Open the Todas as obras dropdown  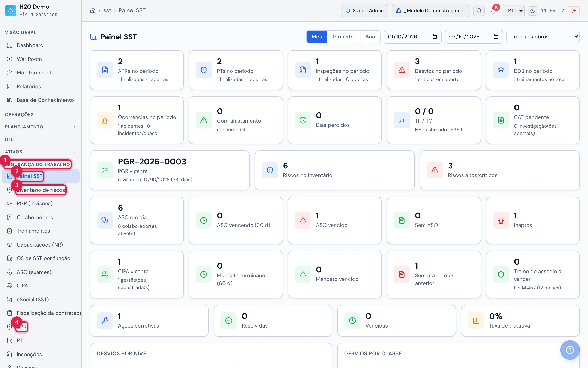pos(543,37)
